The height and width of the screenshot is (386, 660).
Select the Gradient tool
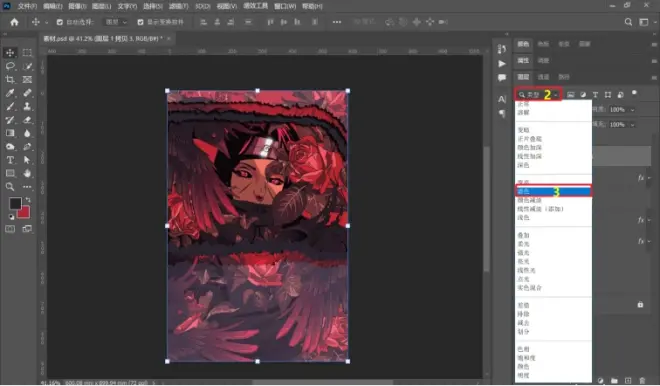pyautogui.click(x=10, y=133)
